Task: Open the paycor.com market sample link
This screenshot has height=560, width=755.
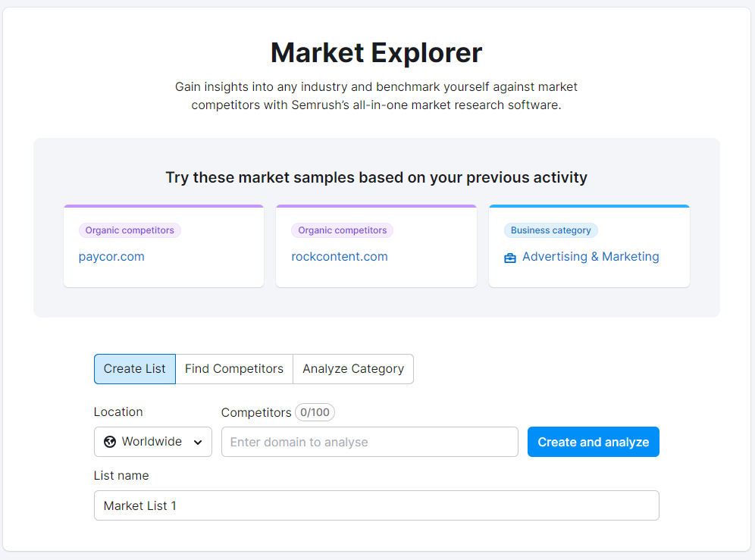Action: [x=111, y=257]
